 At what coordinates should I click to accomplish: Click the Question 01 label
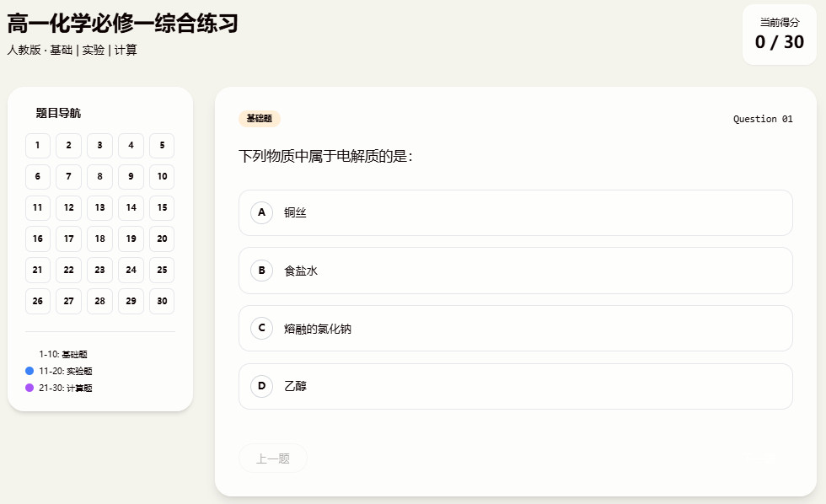762,119
